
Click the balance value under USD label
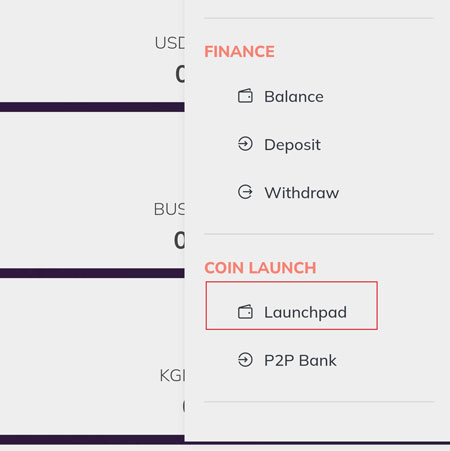(x=180, y=74)
